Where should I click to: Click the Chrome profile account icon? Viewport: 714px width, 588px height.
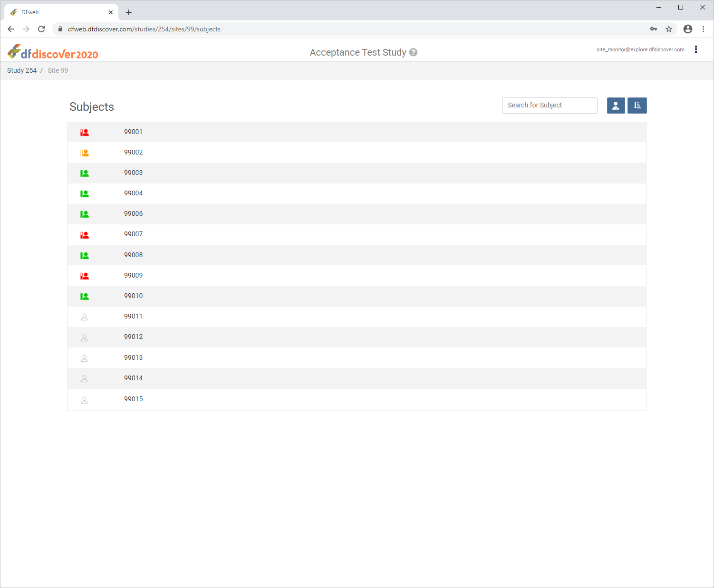687,29
